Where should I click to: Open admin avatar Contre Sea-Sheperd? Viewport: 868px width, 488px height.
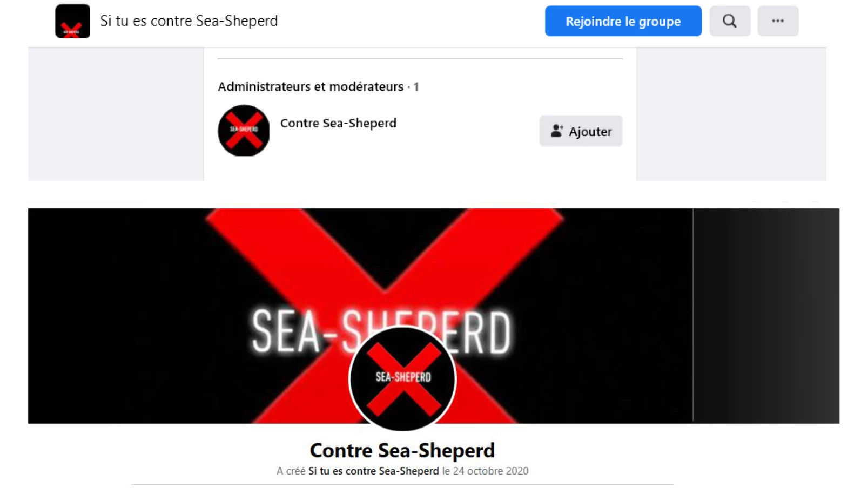244,131
